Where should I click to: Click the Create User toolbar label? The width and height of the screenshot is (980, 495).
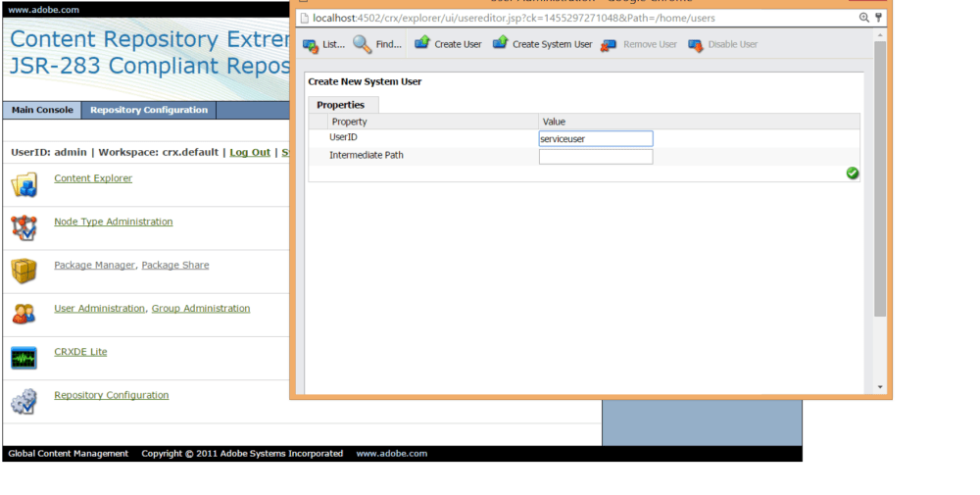pyautogui.click(x=458, y=44)
